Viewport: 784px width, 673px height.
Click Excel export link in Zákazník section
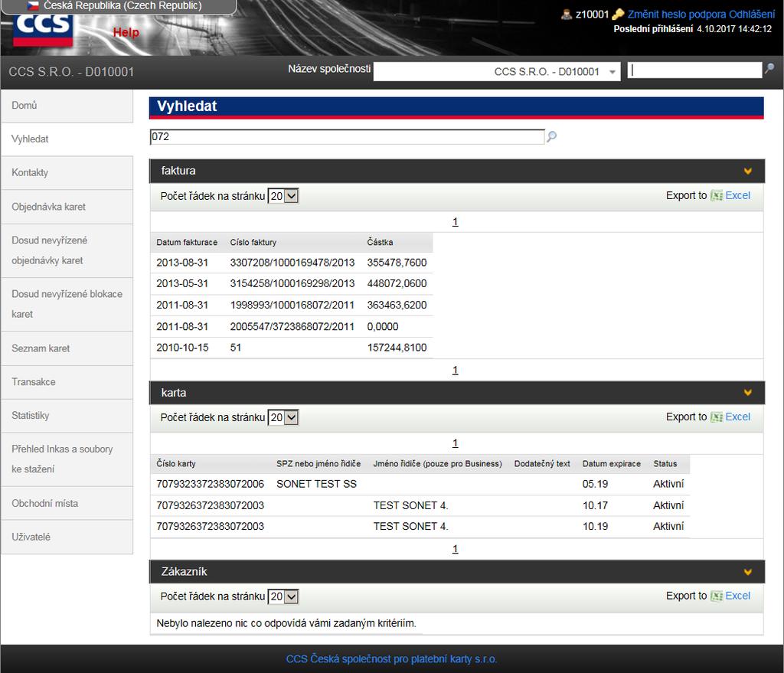[x=737, y=596]
